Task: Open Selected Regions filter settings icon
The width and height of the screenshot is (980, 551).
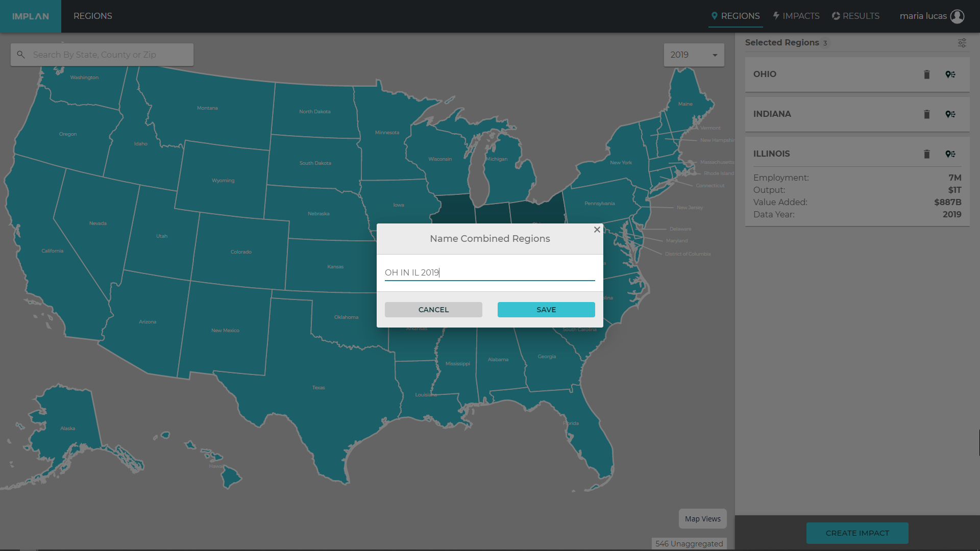Action: pos(962,43)
